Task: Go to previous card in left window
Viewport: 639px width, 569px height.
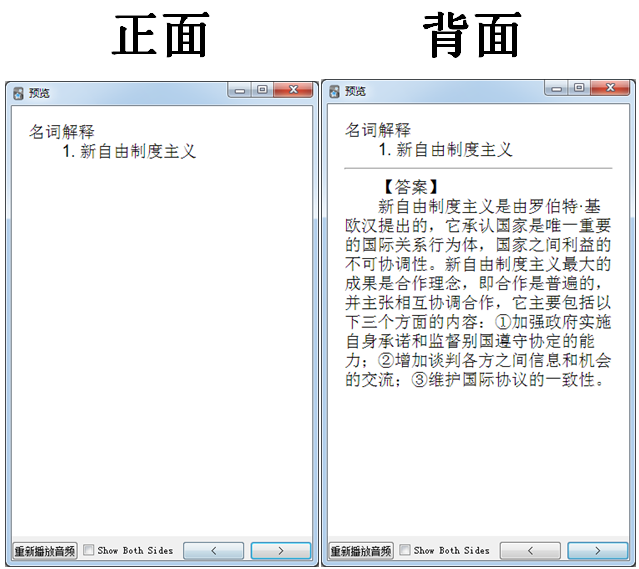Action: point(214,551)
